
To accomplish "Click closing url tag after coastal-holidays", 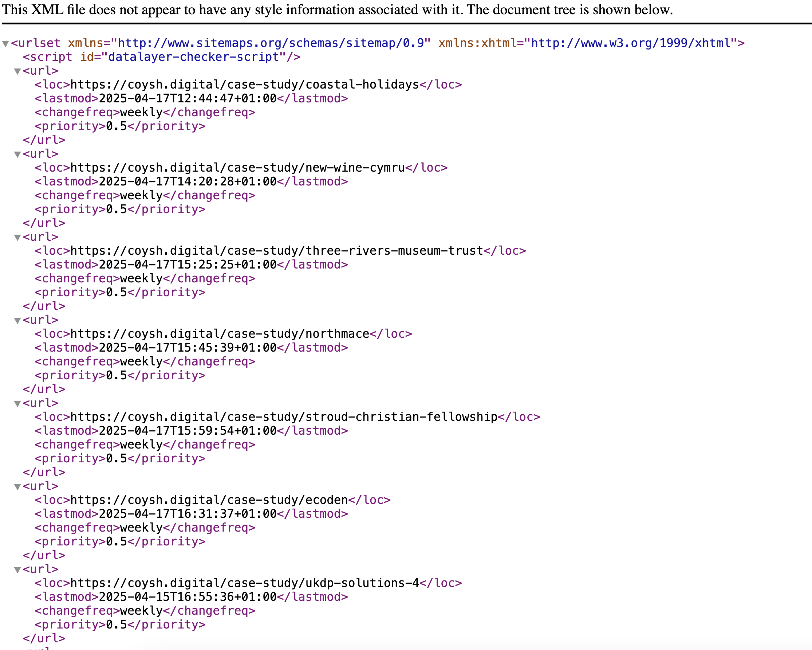I will (44, 140).
